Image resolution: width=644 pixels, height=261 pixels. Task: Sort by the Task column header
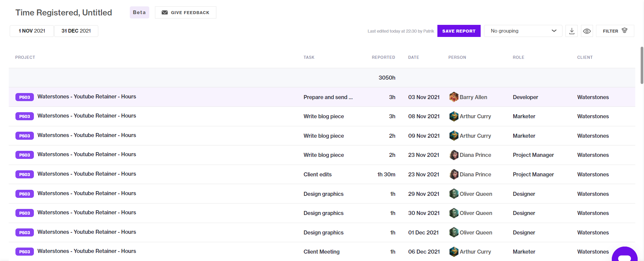[309, 57]
